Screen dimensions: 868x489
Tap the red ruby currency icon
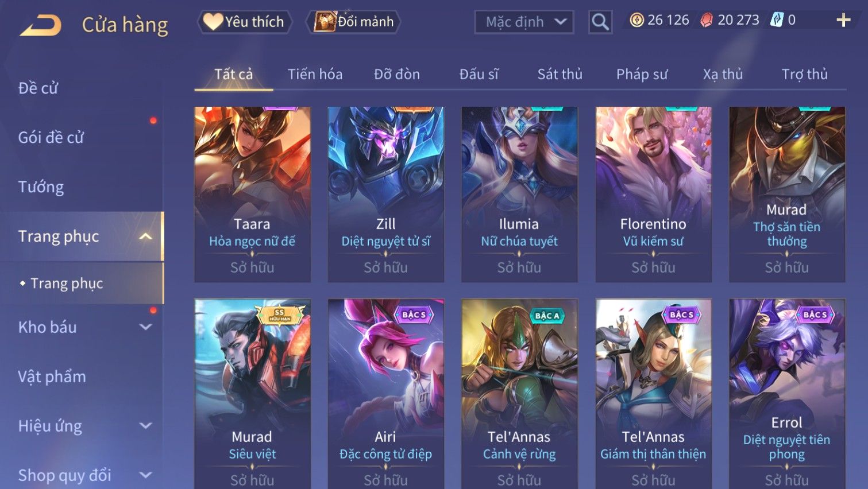coord(707,21)
